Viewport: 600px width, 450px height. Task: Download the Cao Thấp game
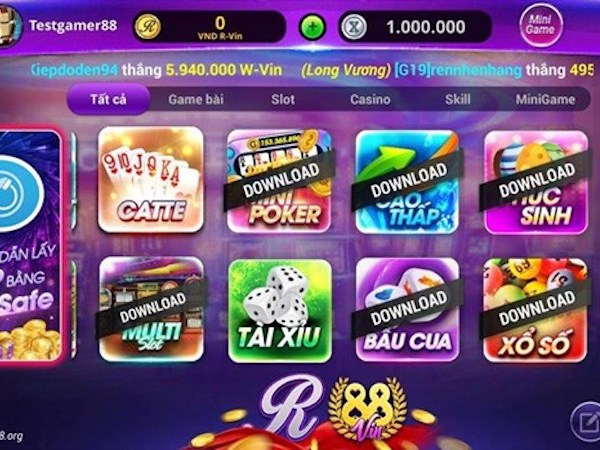[x=408, y=181]
